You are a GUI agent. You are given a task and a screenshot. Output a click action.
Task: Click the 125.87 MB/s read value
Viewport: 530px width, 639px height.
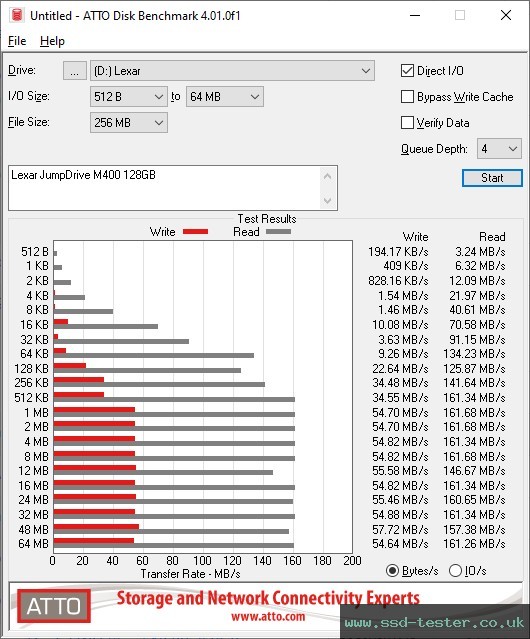coord(474,369)
